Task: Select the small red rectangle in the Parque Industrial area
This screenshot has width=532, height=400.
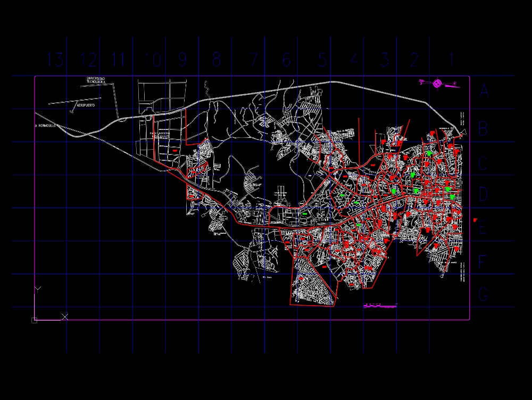Action: 175,151
